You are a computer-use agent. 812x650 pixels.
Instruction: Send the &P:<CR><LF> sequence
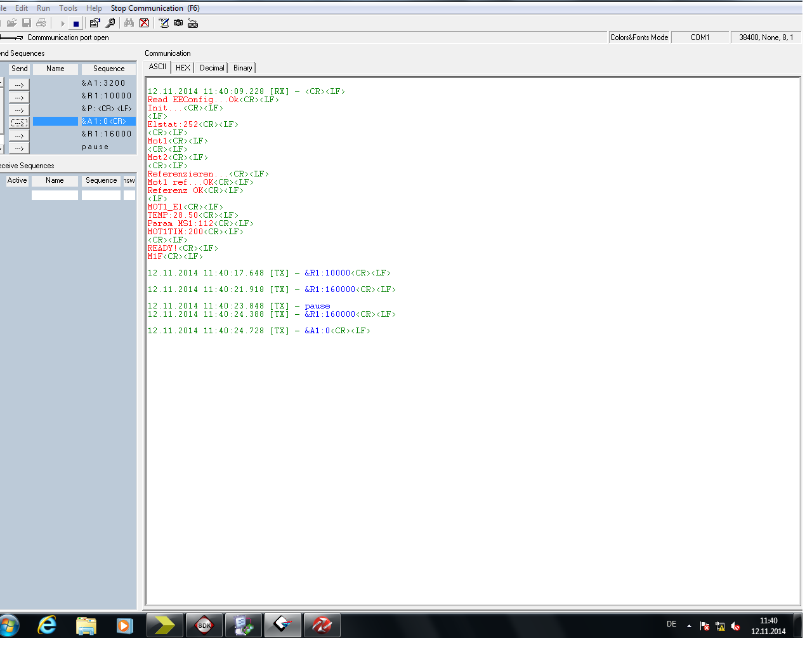click(x=19, y=110)
